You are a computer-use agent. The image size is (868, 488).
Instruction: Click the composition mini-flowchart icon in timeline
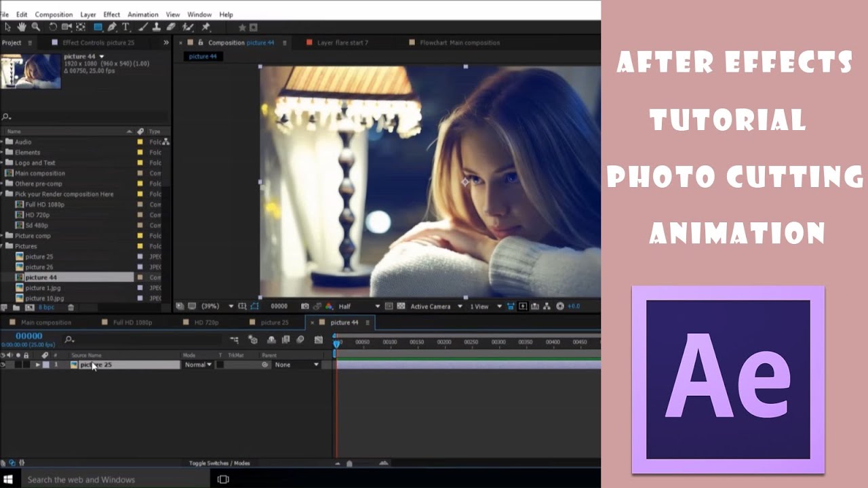(235, 340)
